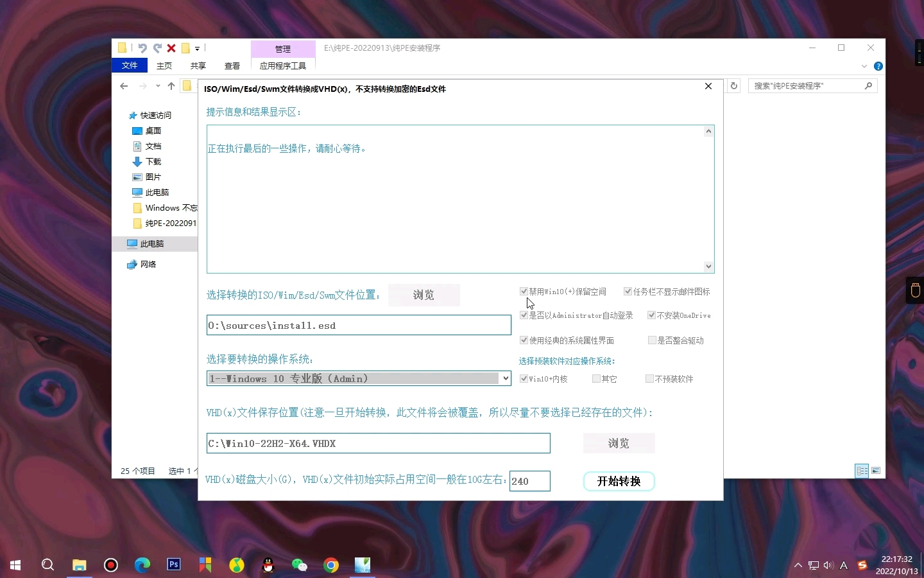Viewport: 924px width, 578px height.
Task: Click the 开始转换 button
Action: tap(619, 481)
